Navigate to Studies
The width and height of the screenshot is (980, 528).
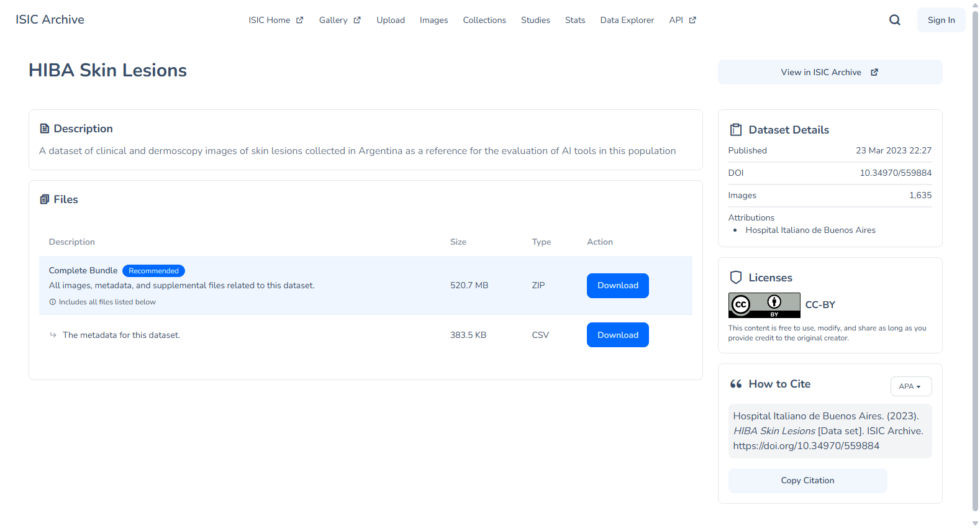[535, 20]
